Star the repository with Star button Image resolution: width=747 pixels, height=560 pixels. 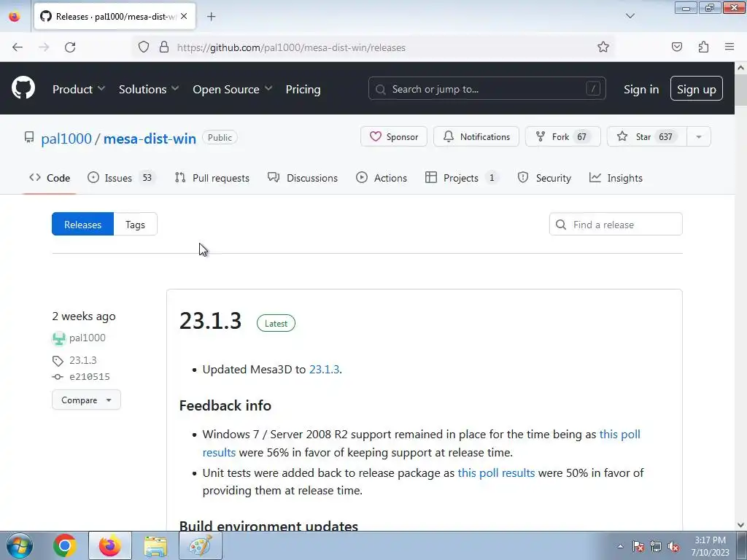pos(646,136)
